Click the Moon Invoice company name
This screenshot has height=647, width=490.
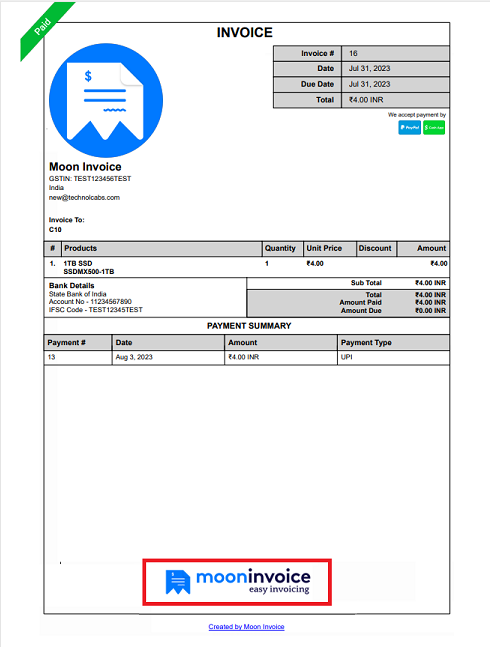click(85, 167)
